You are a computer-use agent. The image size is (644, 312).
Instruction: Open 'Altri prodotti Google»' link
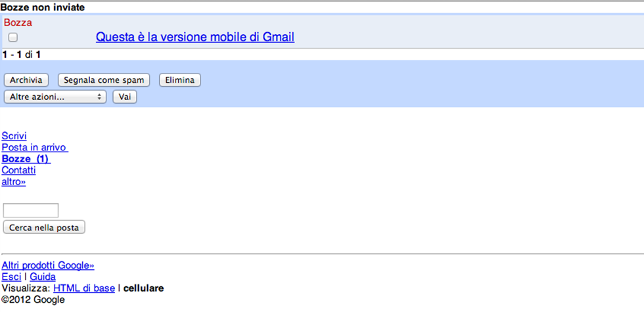tap(48, 265)
